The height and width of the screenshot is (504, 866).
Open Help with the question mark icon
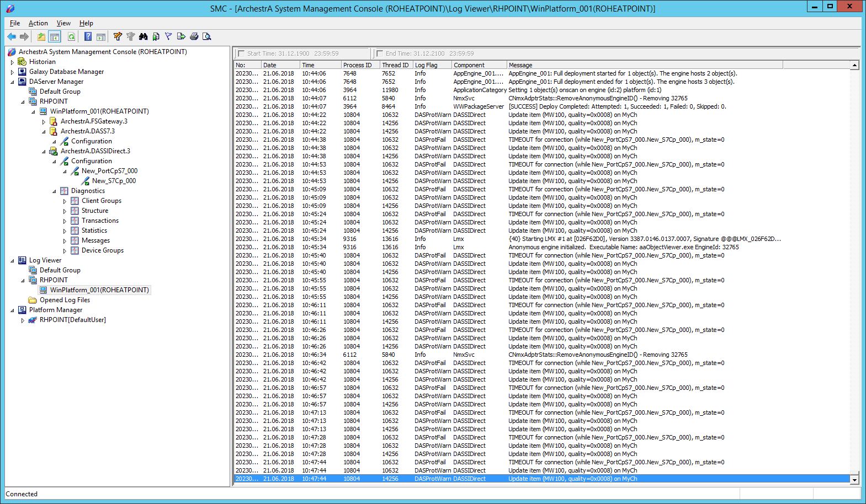[88, 36]
